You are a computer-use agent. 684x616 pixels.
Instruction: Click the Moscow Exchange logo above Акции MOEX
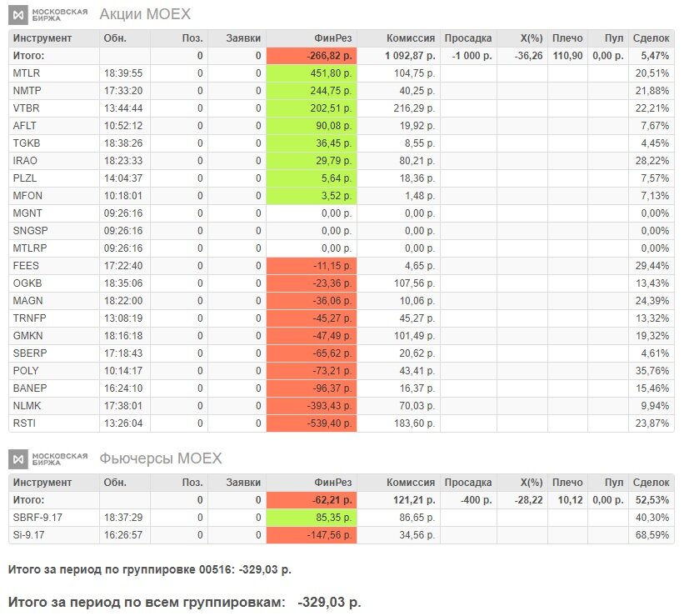coord(48,15)
